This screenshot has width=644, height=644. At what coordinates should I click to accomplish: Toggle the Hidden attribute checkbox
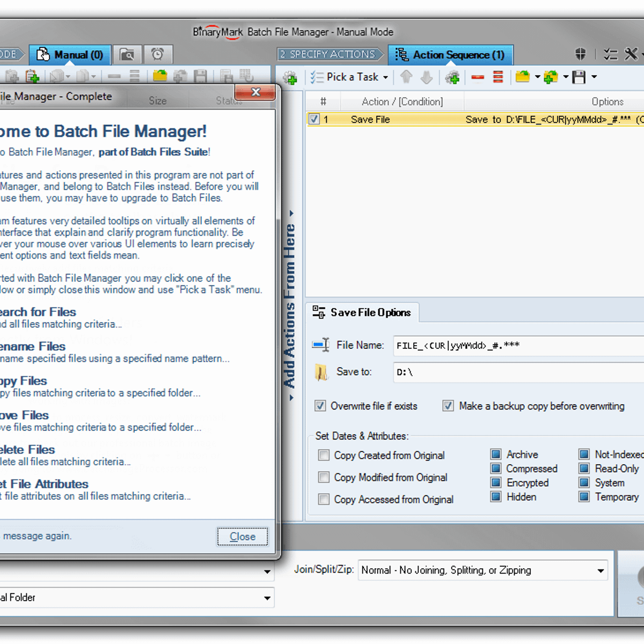pyautogui.click(x=496, y=497)
